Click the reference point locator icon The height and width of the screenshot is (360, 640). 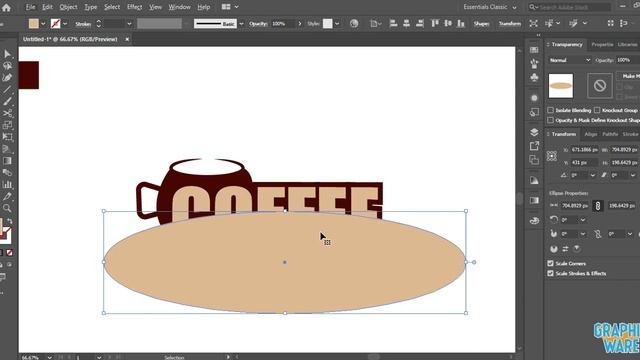(x=552, y=156)
